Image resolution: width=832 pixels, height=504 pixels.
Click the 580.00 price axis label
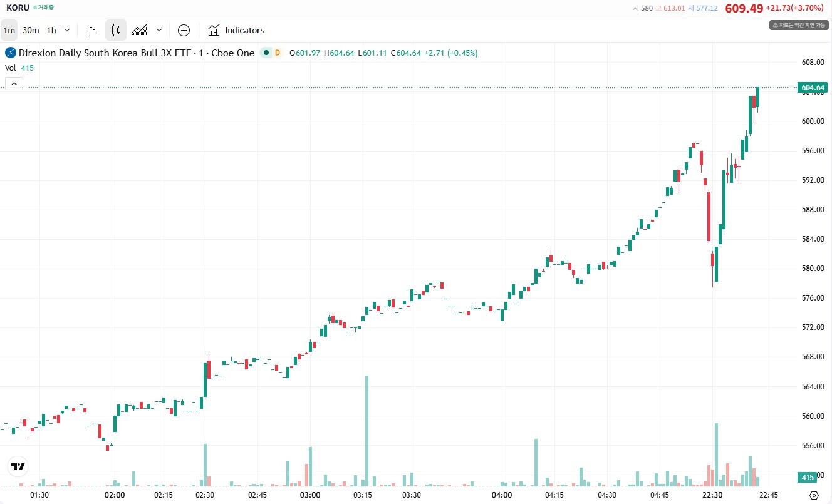(813, 269)
